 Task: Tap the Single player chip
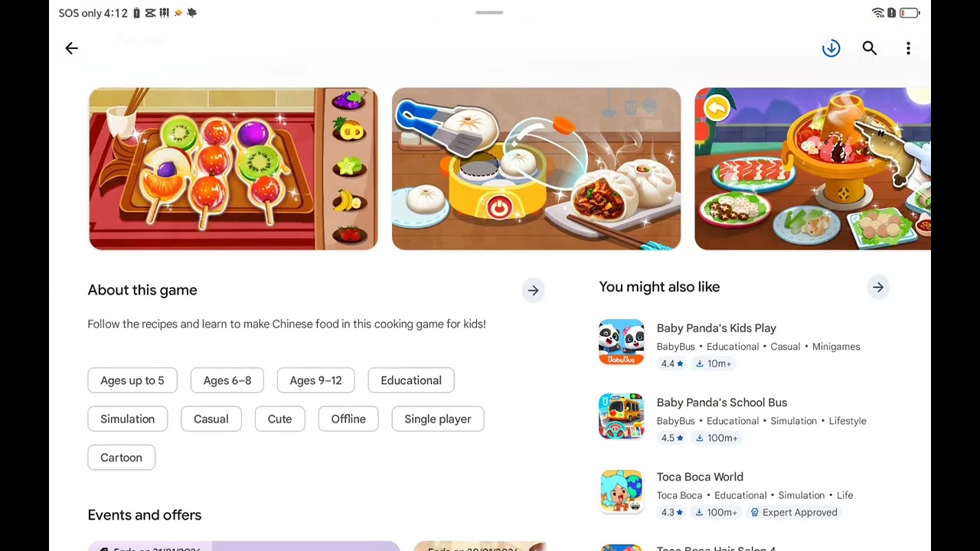438,419
